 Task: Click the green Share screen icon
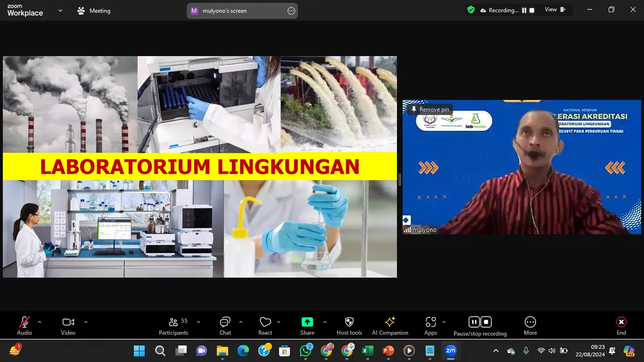307,322
